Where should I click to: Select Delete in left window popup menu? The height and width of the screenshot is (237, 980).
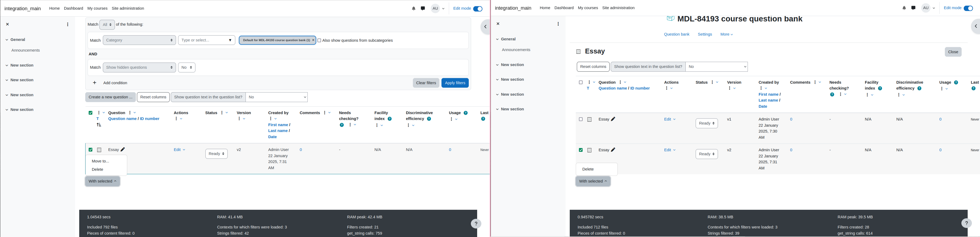click(x=97, y=170)
